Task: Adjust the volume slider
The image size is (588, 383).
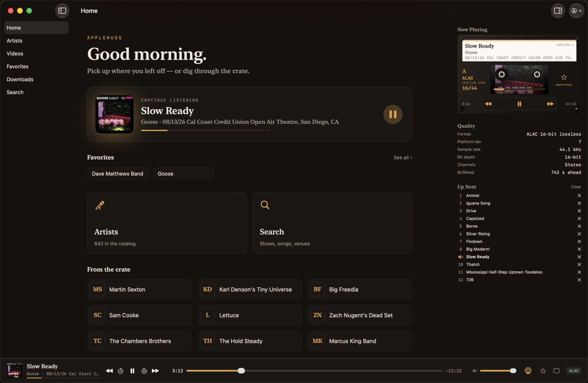Action: [498, 371]
